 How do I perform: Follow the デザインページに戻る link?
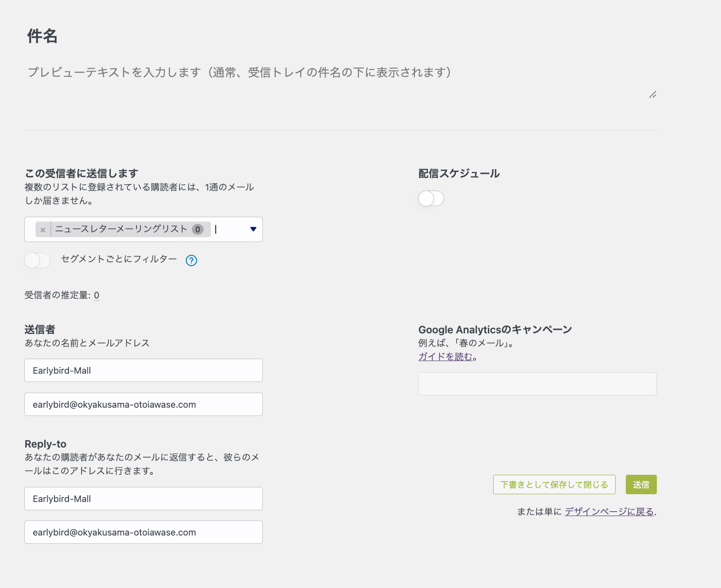(609, 512)
